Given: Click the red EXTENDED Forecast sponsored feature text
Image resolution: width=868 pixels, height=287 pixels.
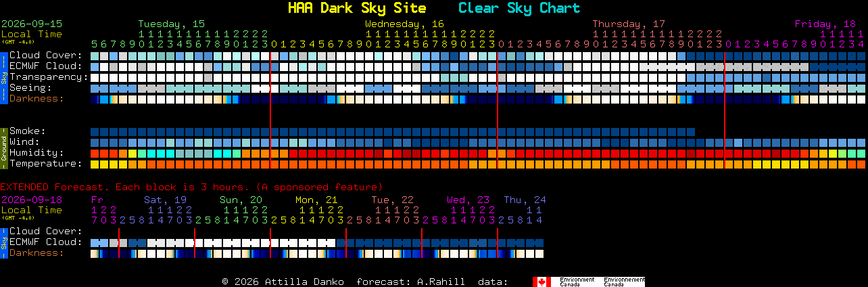Looking at the screenshot, I should (191, 187).
